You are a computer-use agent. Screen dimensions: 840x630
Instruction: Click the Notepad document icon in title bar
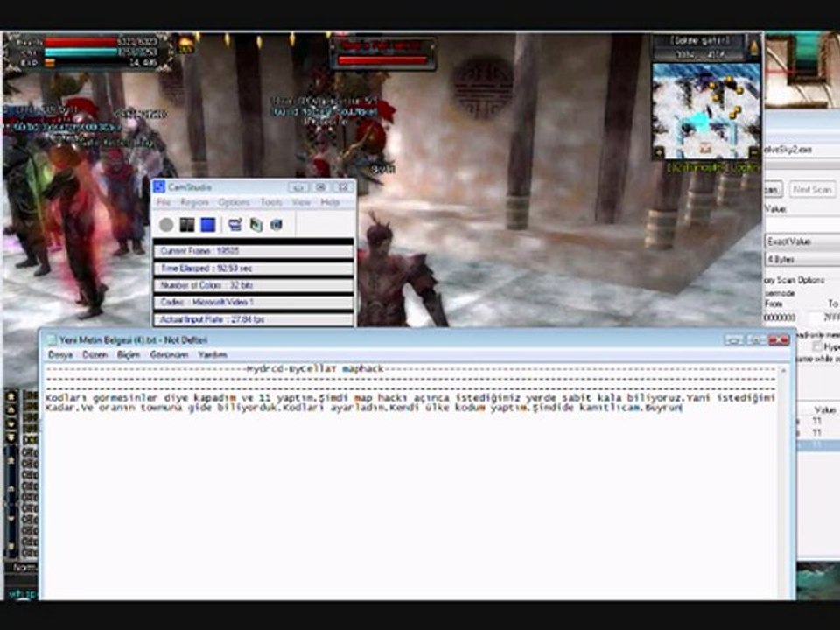tap(52, 339)
